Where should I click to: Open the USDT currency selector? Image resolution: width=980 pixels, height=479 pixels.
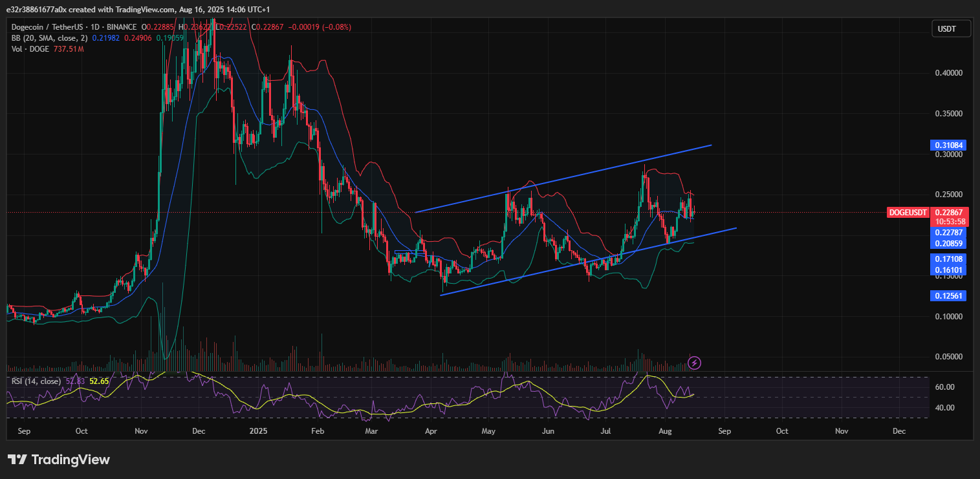952,28
